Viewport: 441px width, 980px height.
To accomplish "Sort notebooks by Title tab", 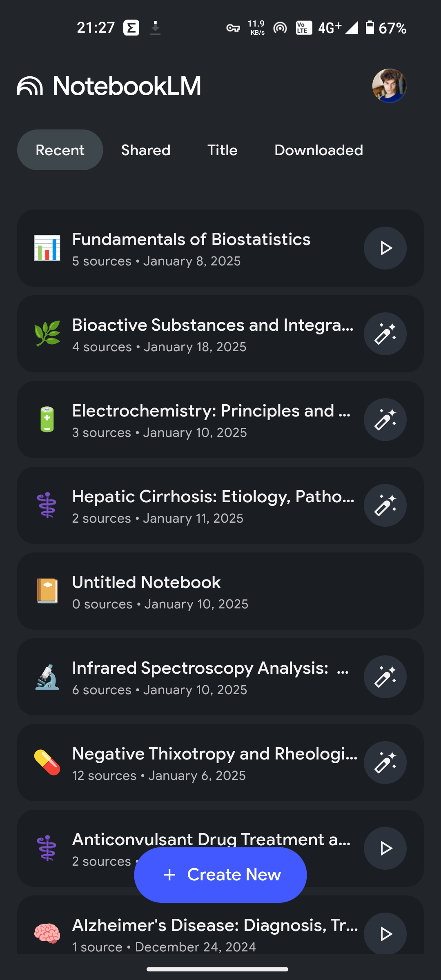I will 223,150.
